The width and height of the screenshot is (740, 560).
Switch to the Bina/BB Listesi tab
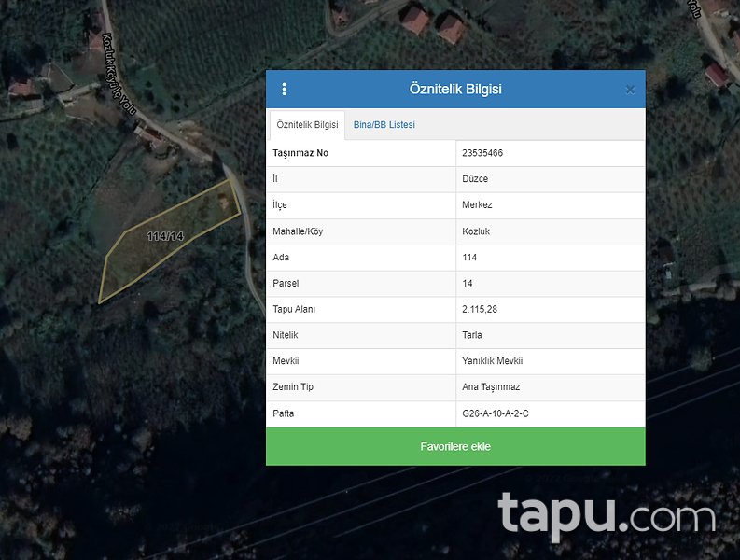coord(384,125)
